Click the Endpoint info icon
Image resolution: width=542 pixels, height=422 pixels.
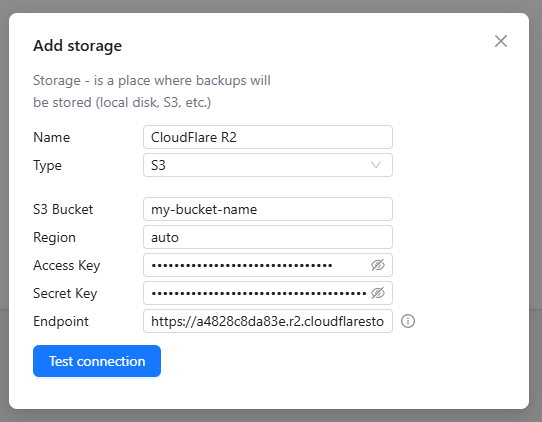[408, 321]
